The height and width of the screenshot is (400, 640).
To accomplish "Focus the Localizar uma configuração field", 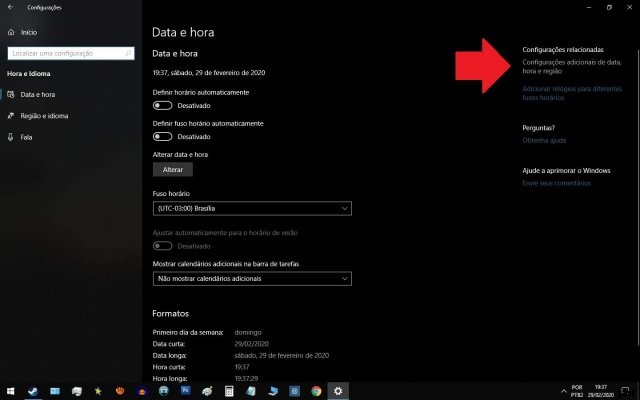I will pyautogui.click(x=65, y=53).
